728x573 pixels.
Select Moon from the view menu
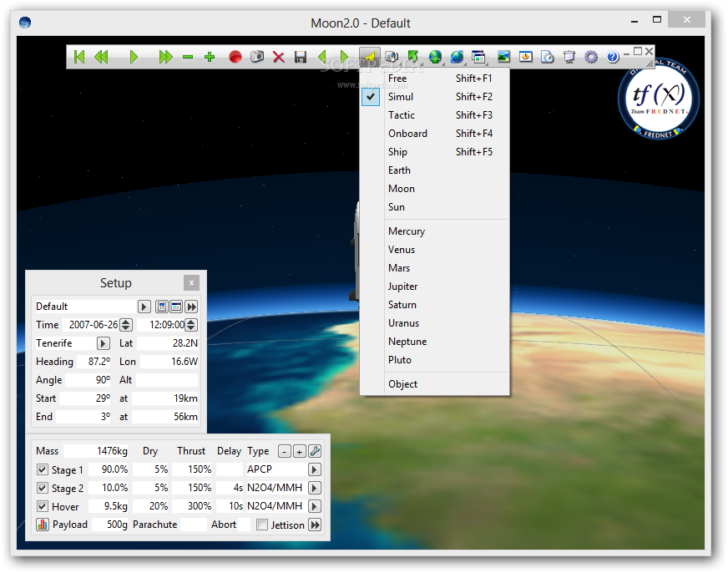(x=435, y=189)
